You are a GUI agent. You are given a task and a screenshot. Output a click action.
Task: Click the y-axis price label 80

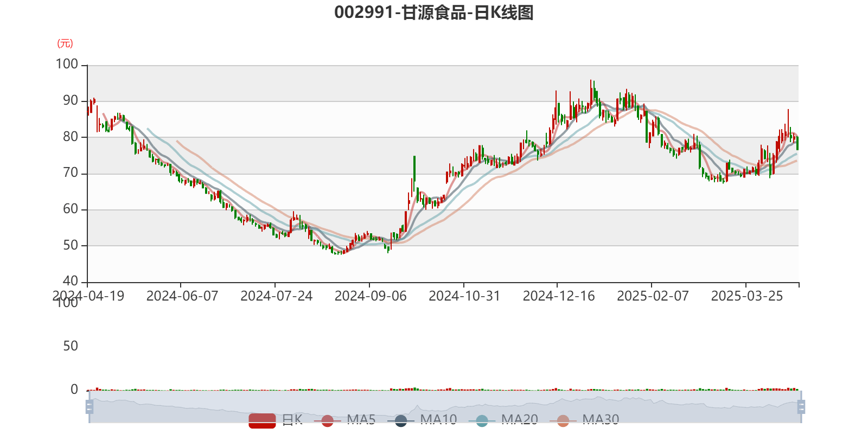click(x=71, y=137)
